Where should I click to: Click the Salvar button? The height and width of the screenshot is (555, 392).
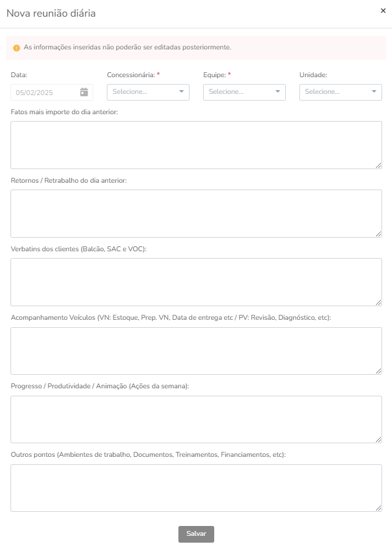tap(196, 534)
